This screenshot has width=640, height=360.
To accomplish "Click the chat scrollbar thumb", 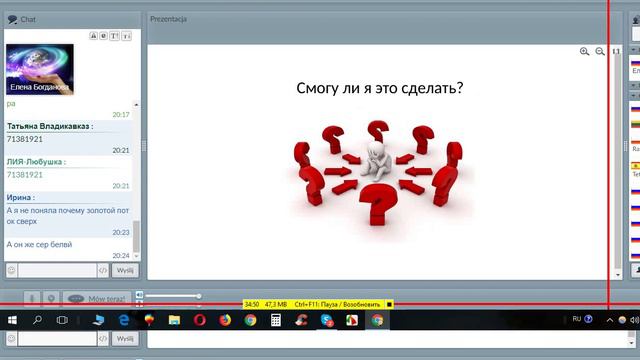I will coord(136,236).
